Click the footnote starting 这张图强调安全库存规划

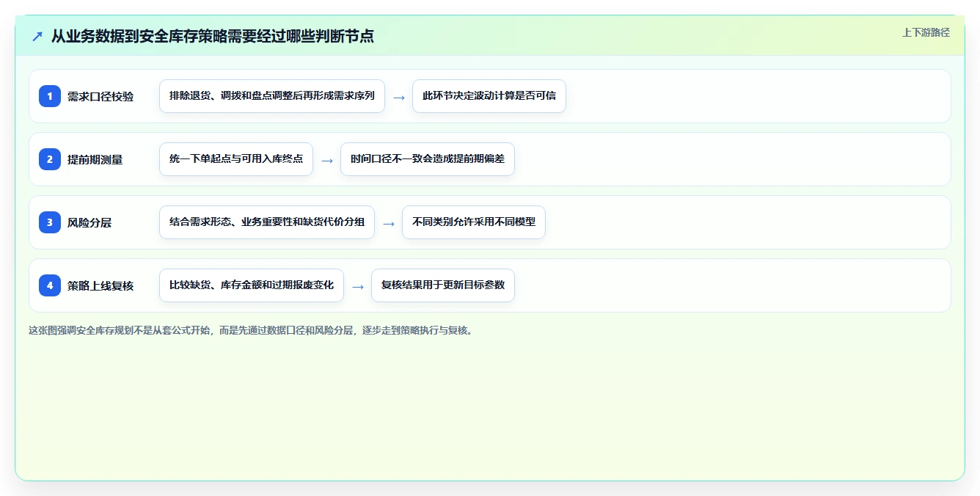(252, 330)
